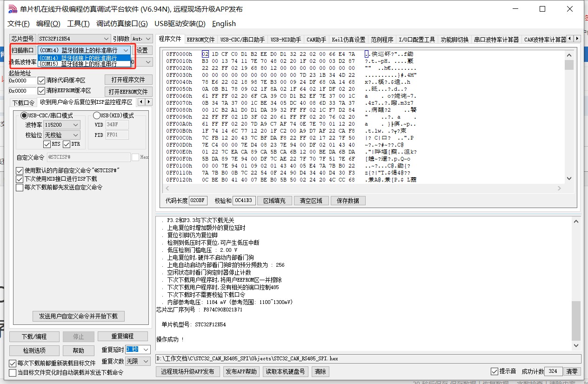Click the 重复编程 button
The height and width of the screenshot is (384, 588).
pyautogui.click(x=122, y=336)
